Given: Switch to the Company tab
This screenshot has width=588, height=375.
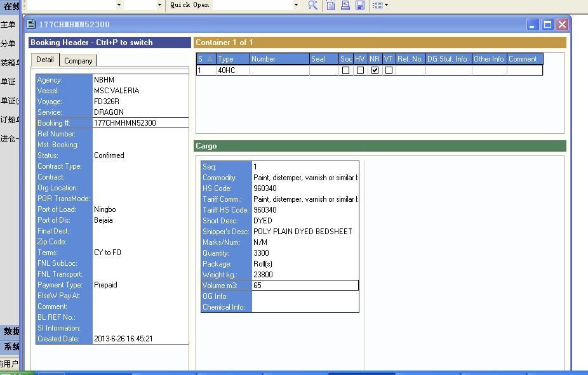Looking at the screenshot, I should click(x=78, y=60).
